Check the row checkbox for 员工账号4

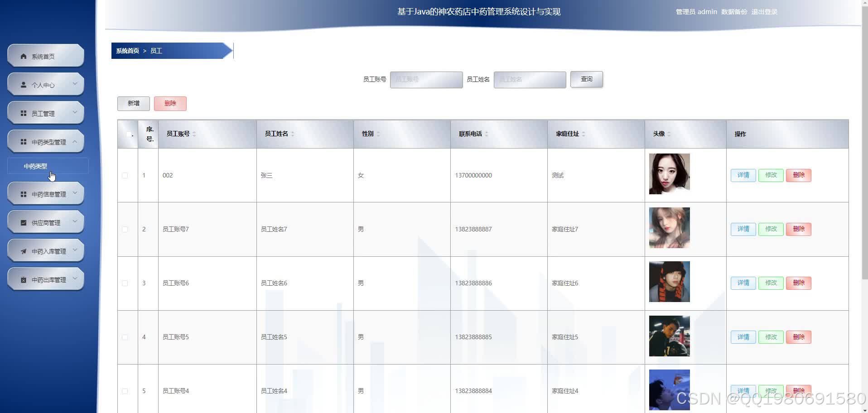[x=125, y=391]
